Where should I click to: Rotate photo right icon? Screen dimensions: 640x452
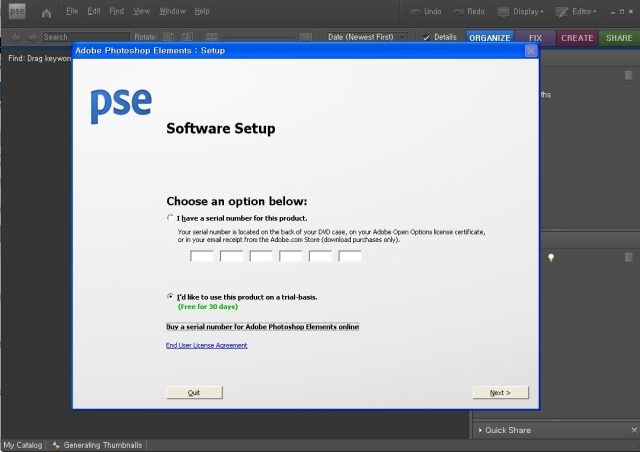point(187,37)
